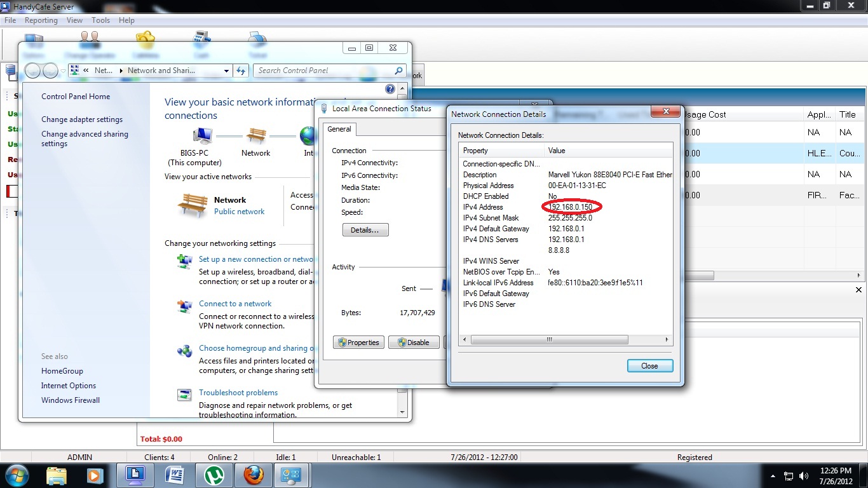Open the HomeGroup link under See also
This screenshot has width=868, height=488.
[x=62, y=371]
